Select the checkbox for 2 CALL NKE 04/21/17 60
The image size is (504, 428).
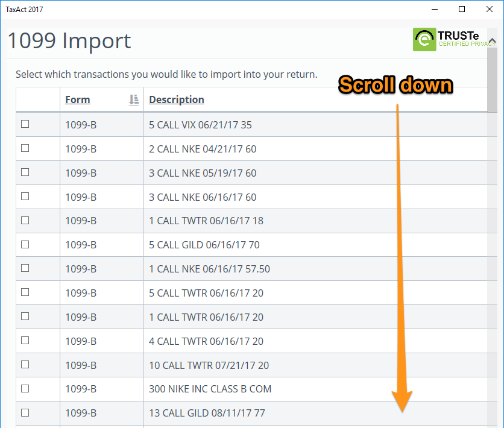coord(25,148)
